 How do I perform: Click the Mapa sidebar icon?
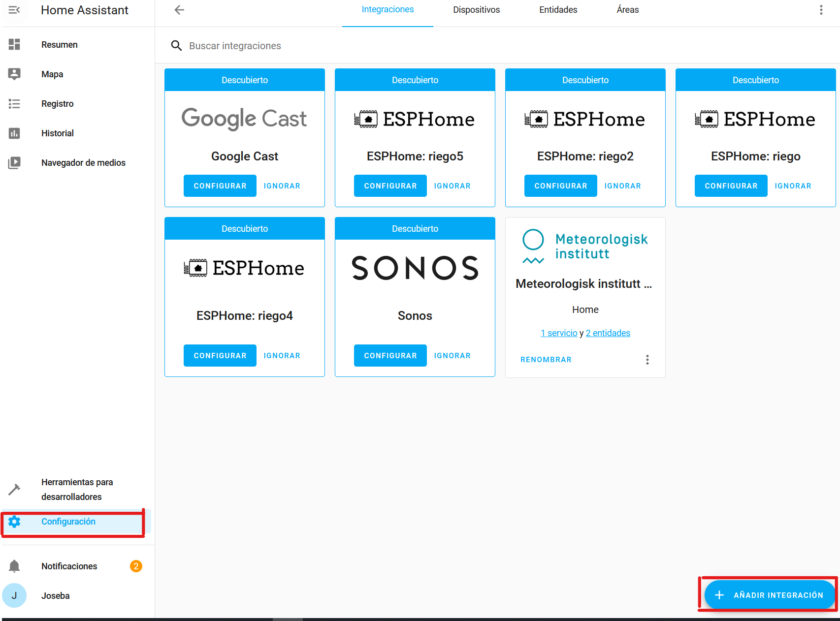tap(14, 74)
